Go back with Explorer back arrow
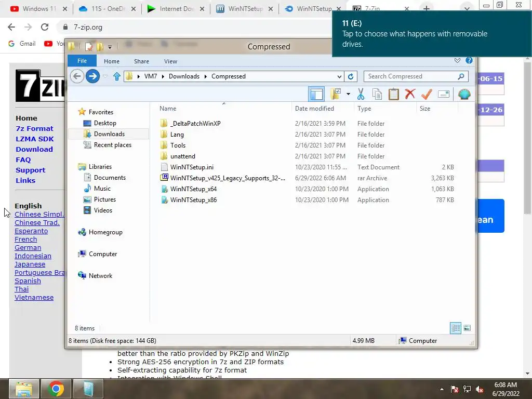532x399 pixels. click(x=77, y=76)
